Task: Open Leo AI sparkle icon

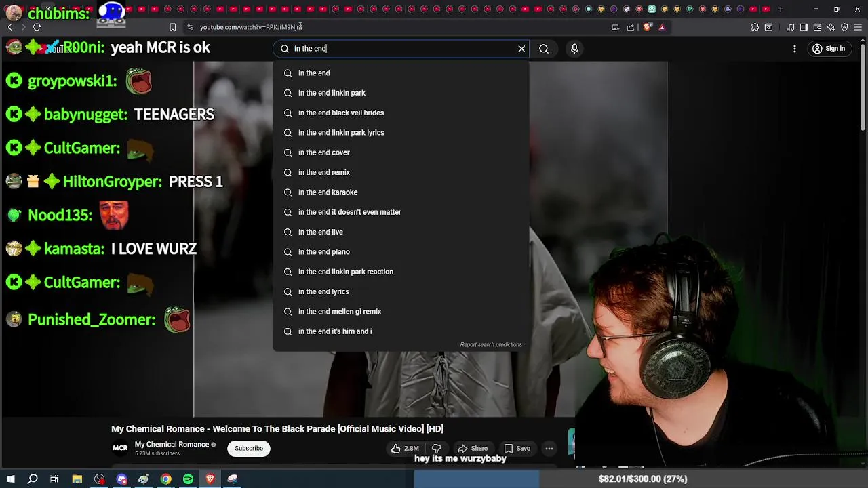Action: (831, 27)
